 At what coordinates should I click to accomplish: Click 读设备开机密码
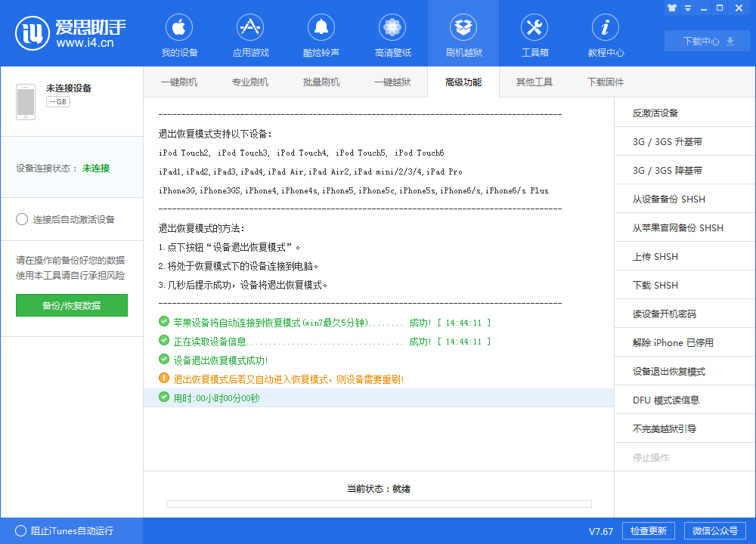685,314
